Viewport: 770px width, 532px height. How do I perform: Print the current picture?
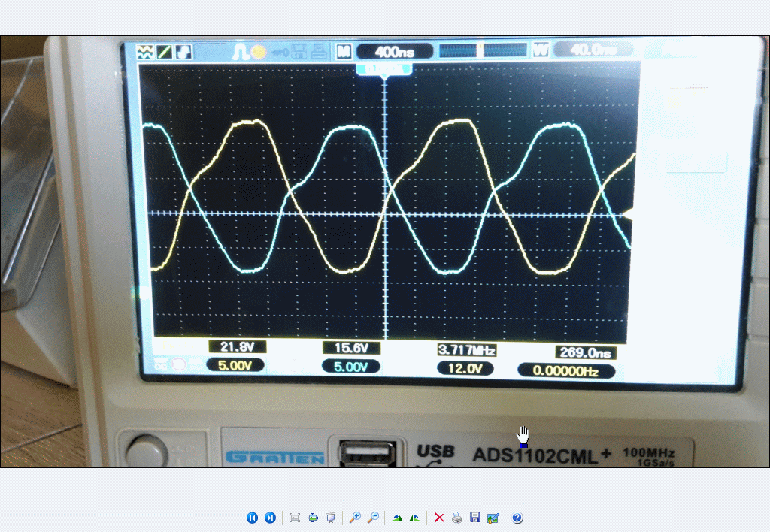point(457,518)
